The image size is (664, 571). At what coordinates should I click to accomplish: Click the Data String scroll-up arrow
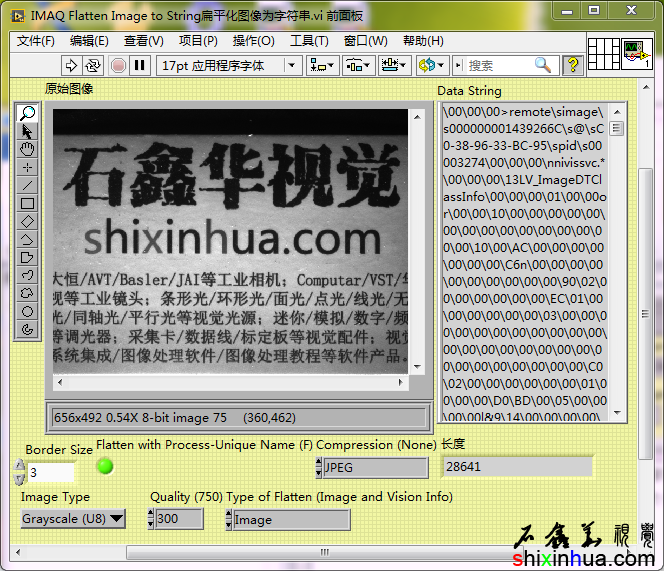point(617,112)
